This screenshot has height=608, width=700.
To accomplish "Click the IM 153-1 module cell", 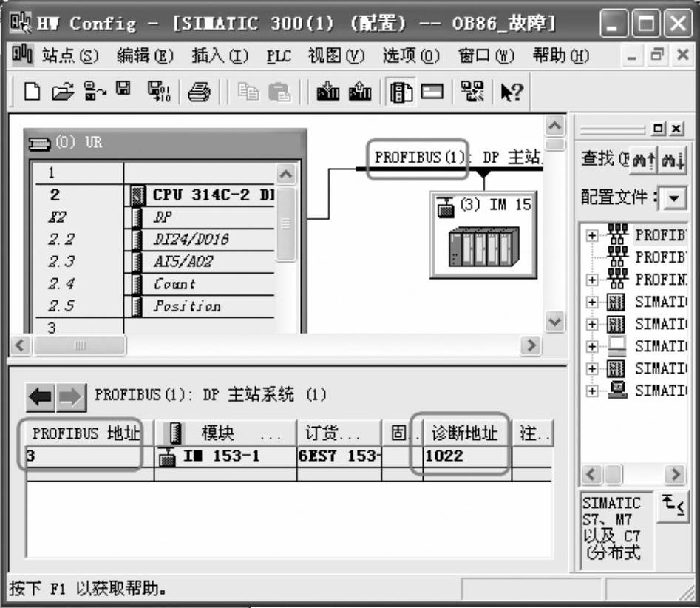I will (x=225, y=456).
